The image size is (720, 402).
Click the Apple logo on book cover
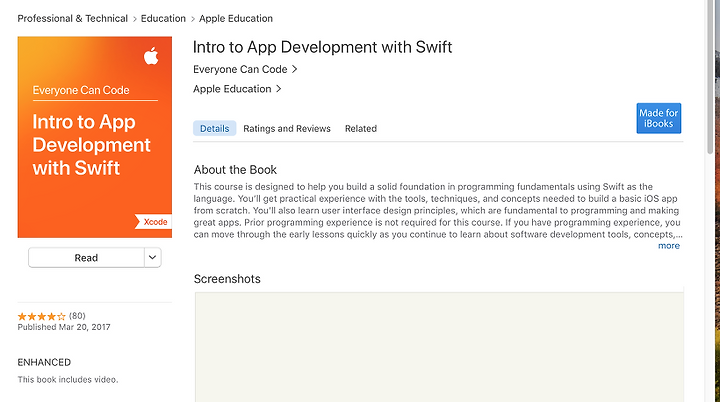[151, 56]
